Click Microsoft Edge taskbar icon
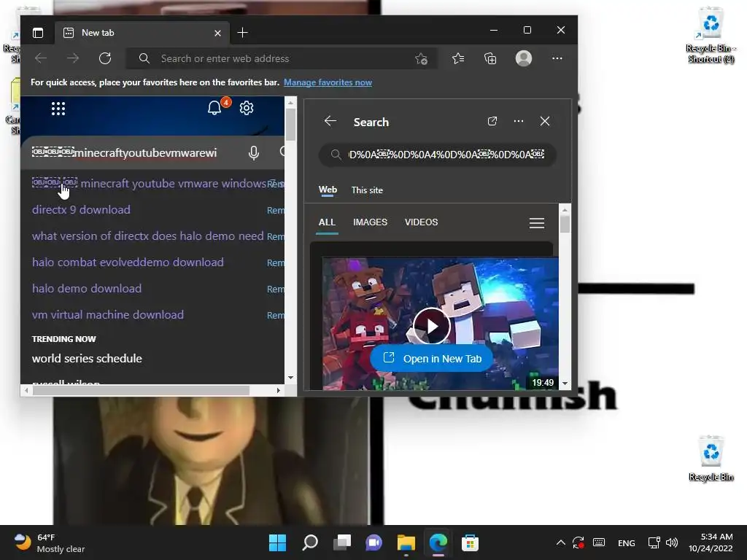This screenshot has height=560, width=747. tap(438, 542)
